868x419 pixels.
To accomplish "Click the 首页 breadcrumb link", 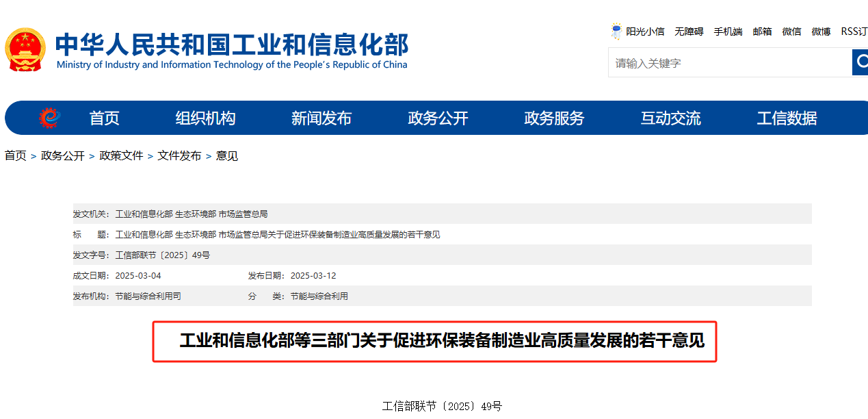I will point(15,156).
